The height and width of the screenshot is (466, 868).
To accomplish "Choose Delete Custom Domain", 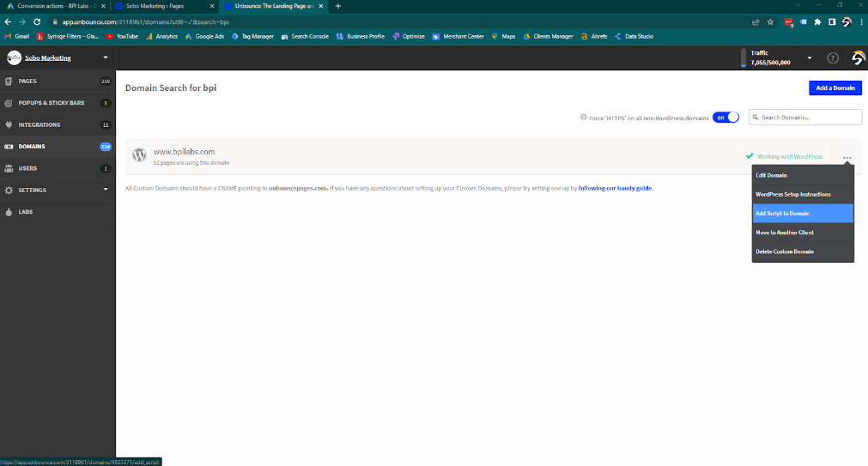I will click(x=803, y=251).
